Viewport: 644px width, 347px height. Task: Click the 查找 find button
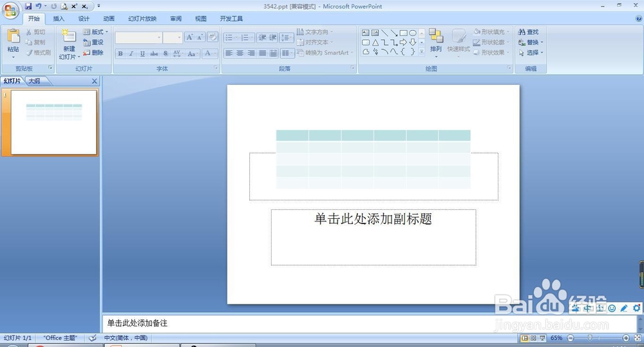[x=528, y=32]
